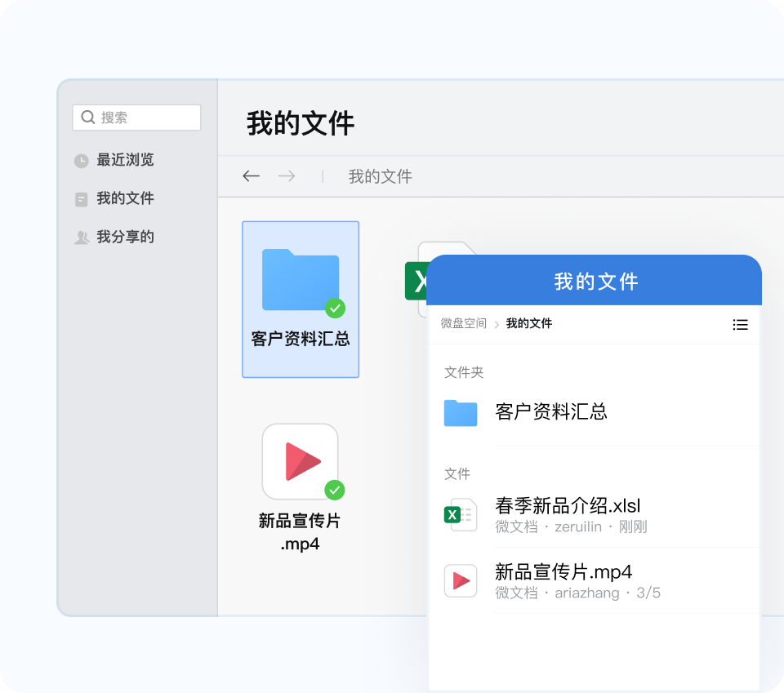784x693 pixels.
Task: Click the 我分享的 shared-people icon
Action: (x=82, y=238)
